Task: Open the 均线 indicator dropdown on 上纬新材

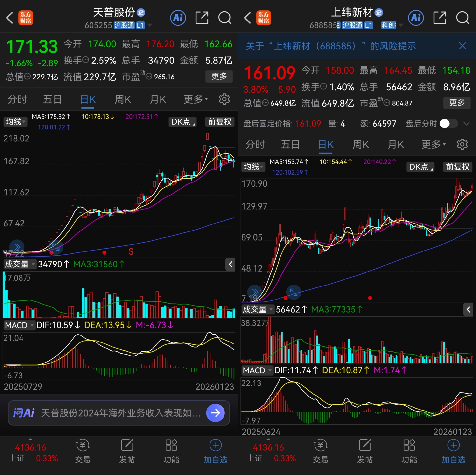Action: (x=253, y=167)
